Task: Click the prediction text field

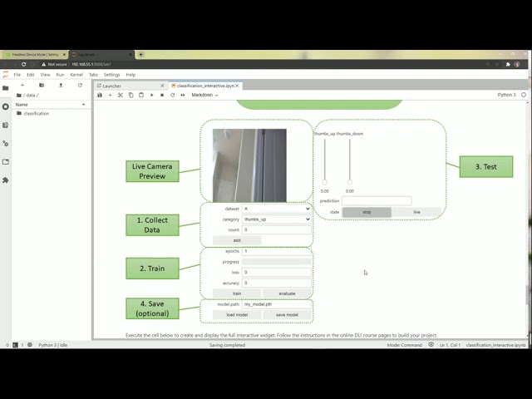Action: pos(377,201)
